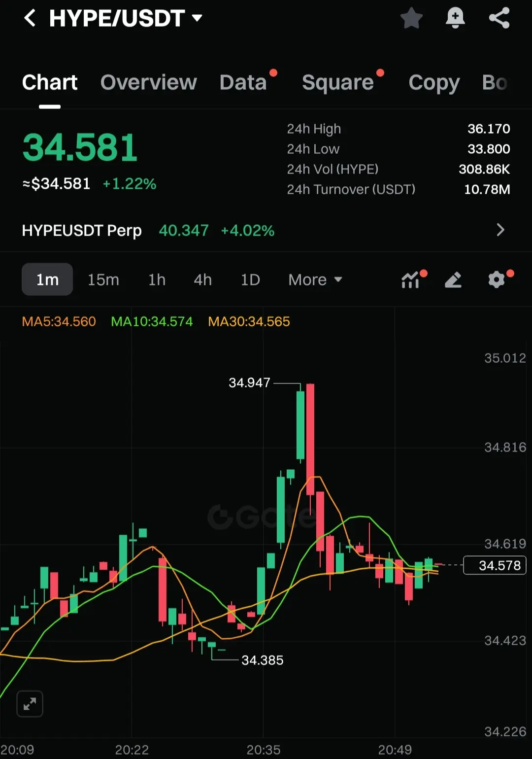Tap the 24h Low value 33.800
This screenshot has width=532, height=759.
(489, 149)
